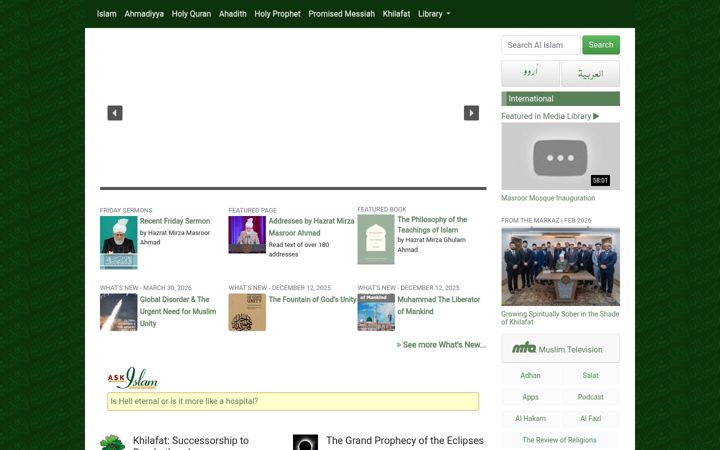The width and height of the screenshot is (720, 450).
Task: Open the International section header
Action: (x=560, y=99)
